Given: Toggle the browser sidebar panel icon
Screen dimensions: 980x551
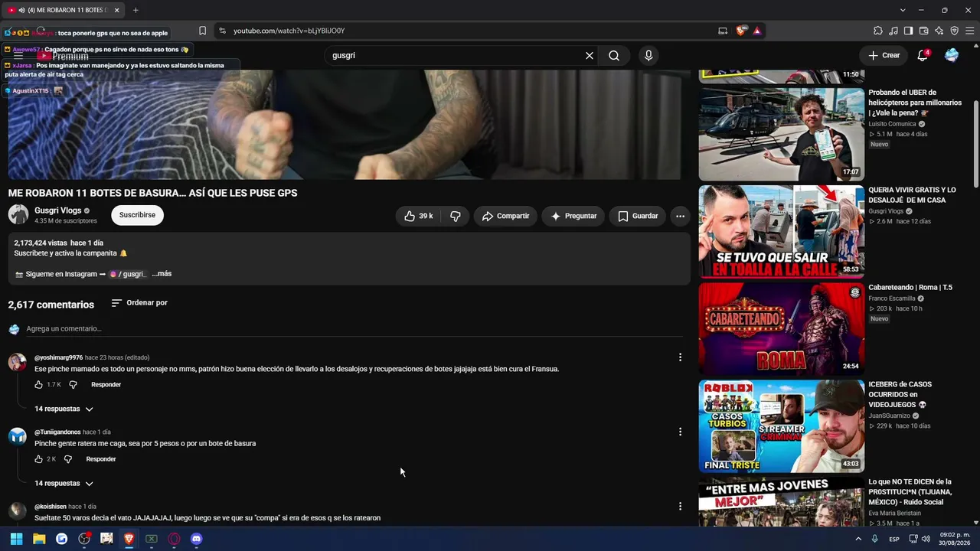Looking at the screenshot, I should [x=909, y=31].
